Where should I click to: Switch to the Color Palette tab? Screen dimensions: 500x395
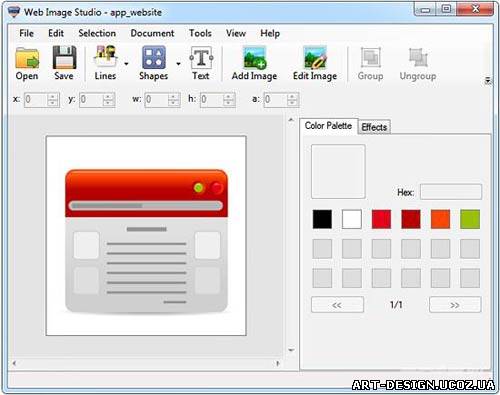328,126
